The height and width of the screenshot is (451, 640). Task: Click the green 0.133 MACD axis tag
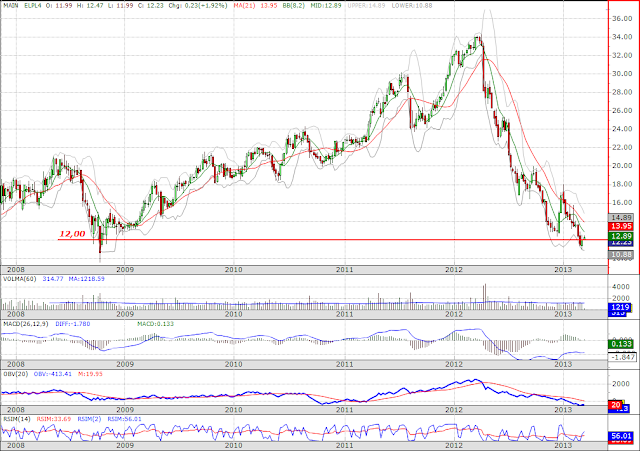(620, 344)
